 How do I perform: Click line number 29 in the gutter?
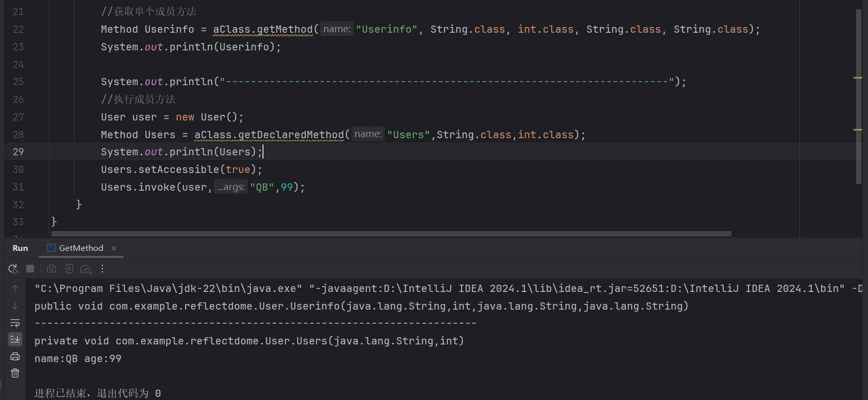pyautogui.click(x=18, y=152)
